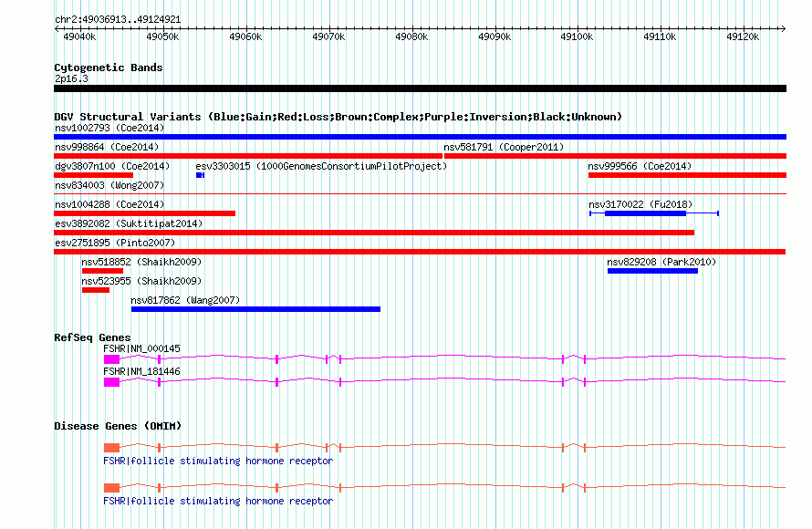The height and width of the screenshot is (529, 812).
Task: Click the Cytogenetic Bands track title
Action: pyautogui.click(x=109, y=67)
